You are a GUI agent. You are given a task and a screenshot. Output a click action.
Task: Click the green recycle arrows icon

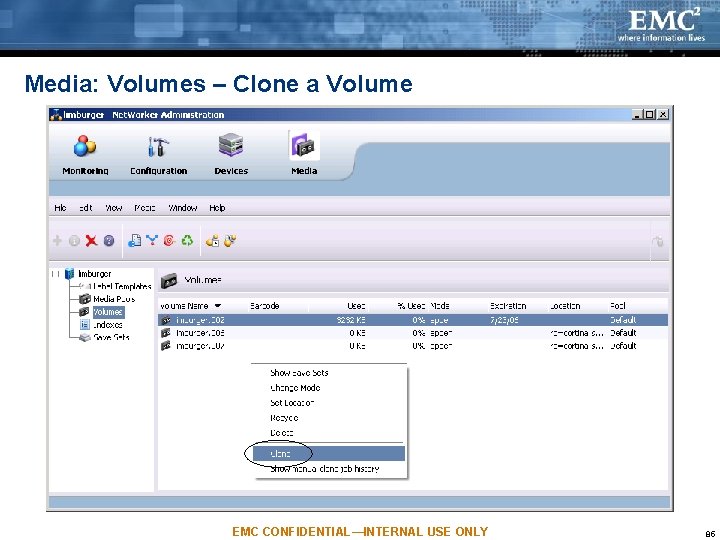coord(187,240)
